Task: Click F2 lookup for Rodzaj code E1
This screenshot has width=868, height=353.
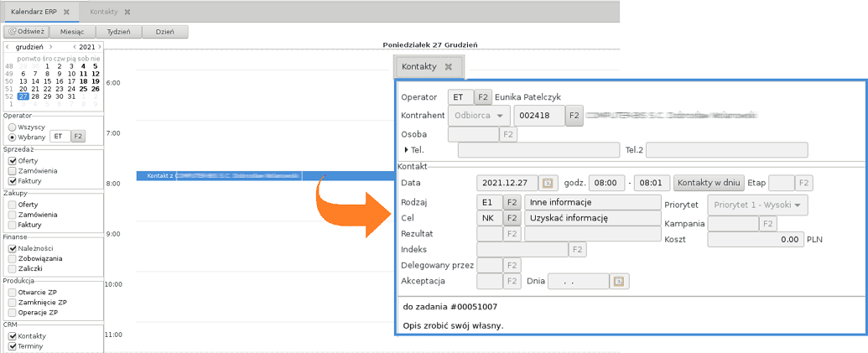Action: coord(512,202)
